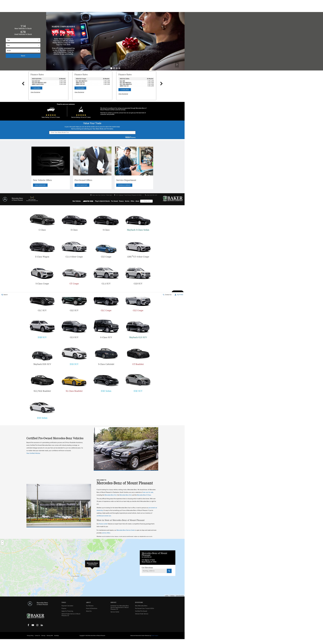This screenshot has height=644, width=323.
Task: Click the Best of the Best award badge
Action: coord(32,199)
